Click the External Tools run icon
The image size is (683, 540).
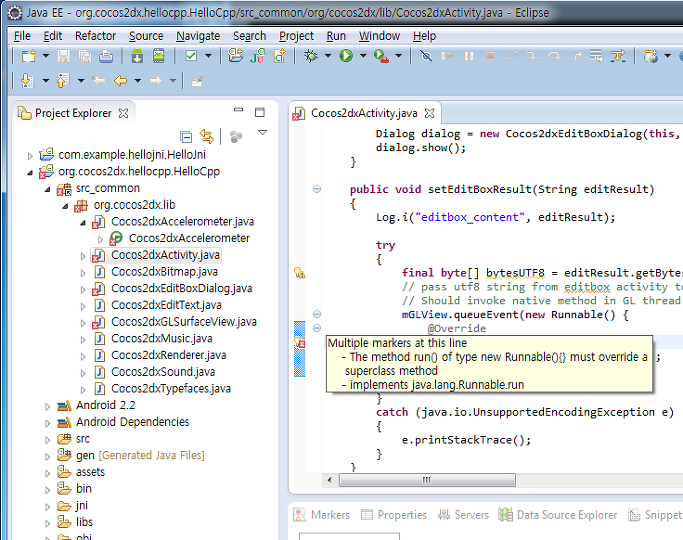pos(381,56)
